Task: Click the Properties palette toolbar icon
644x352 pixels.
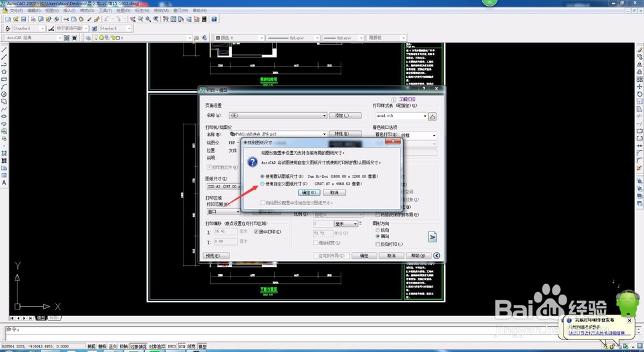Action: (x=166, y=19)
